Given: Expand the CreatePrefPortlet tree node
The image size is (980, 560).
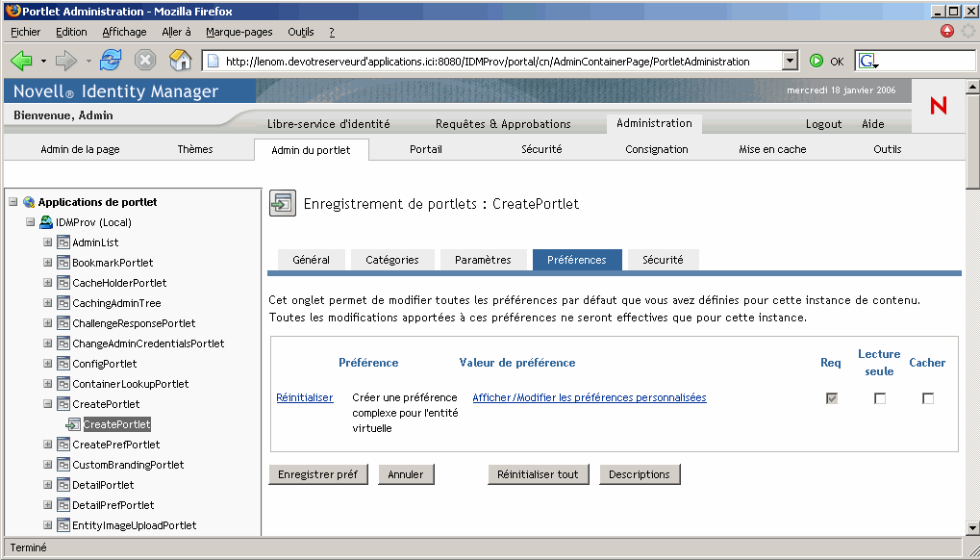Looking at the screenshot, I should [47, 445].
